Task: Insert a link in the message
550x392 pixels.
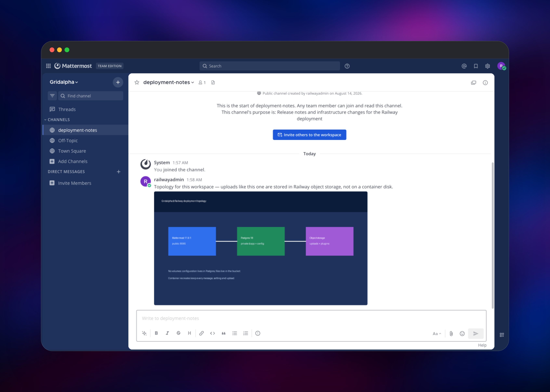Action: (x=201, y=333)
